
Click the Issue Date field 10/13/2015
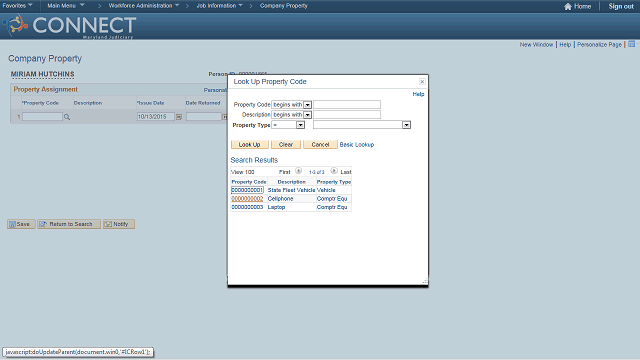point(156,117)
